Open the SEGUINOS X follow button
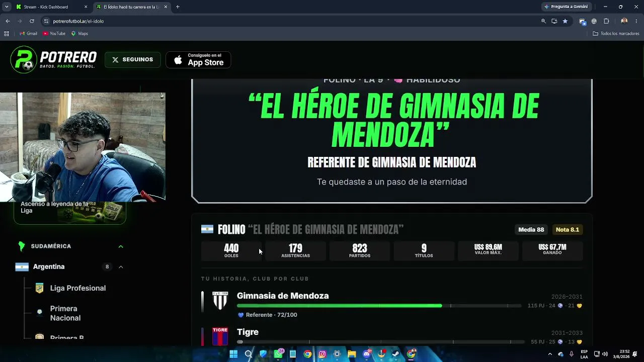Viewport: 644px width, 362px height. point(133,59)
